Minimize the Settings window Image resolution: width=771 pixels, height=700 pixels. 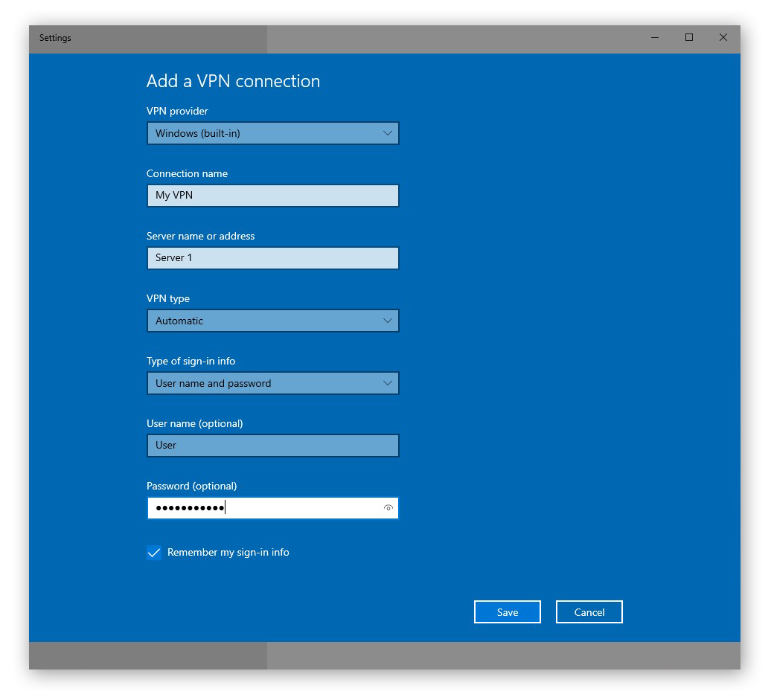tap(654, 37)
